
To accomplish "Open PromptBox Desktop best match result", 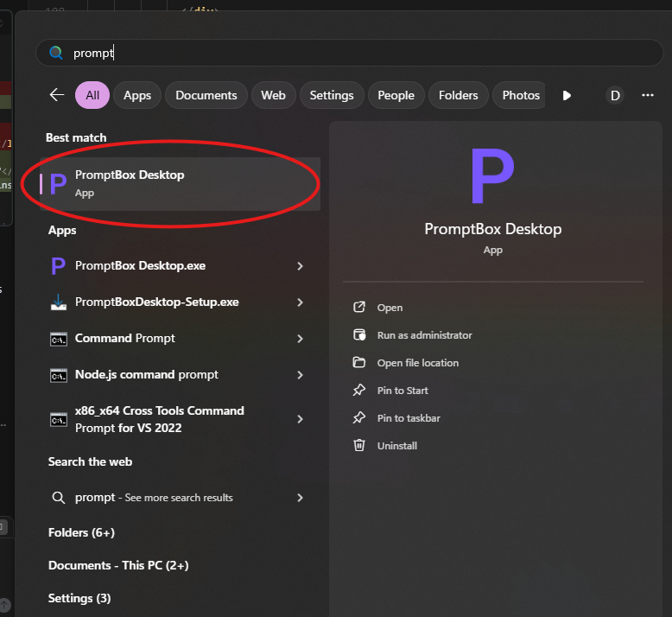I will tap(180, 184).
